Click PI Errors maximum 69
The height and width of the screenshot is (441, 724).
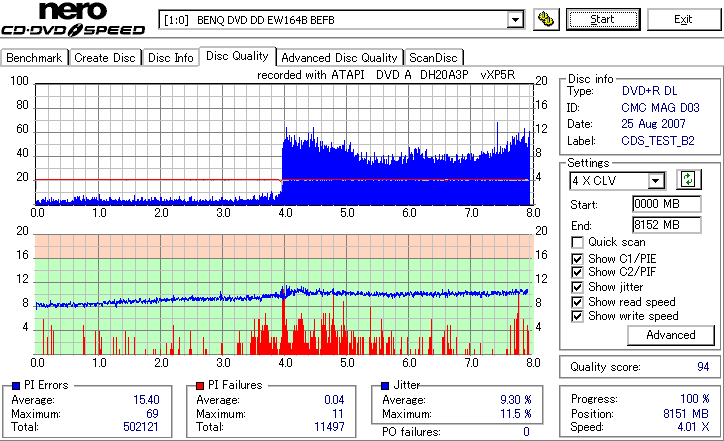152,414
